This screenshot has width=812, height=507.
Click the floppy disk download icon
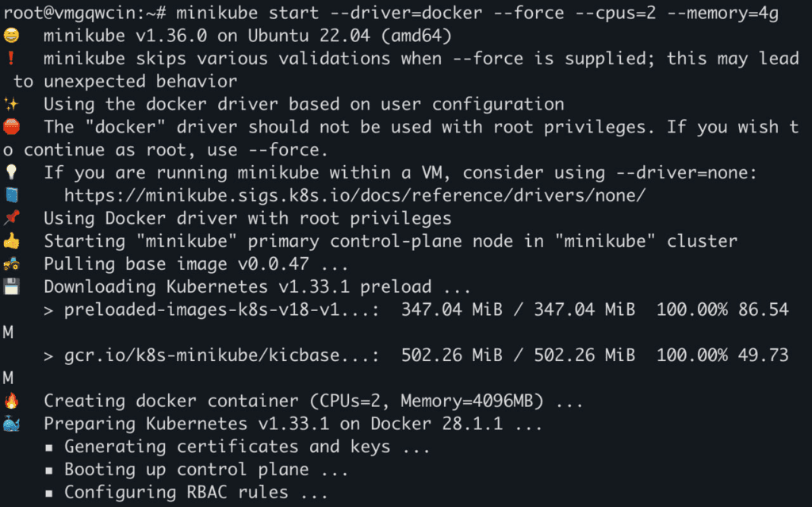click(10, 286)
